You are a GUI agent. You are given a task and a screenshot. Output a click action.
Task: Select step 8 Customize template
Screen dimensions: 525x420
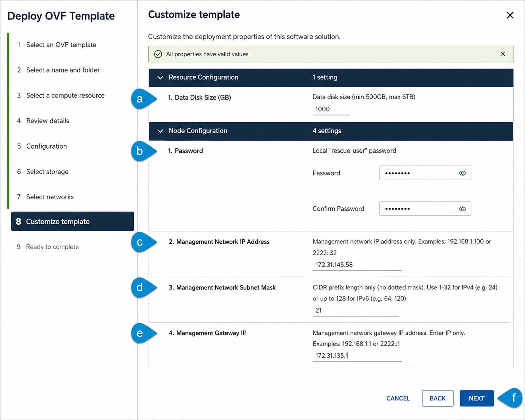[x=73, y=222]
